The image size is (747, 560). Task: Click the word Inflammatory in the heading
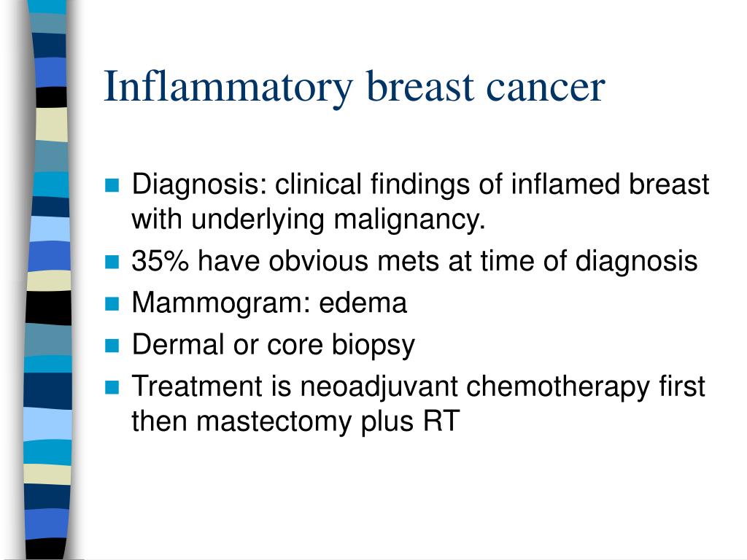coord(228,88)
